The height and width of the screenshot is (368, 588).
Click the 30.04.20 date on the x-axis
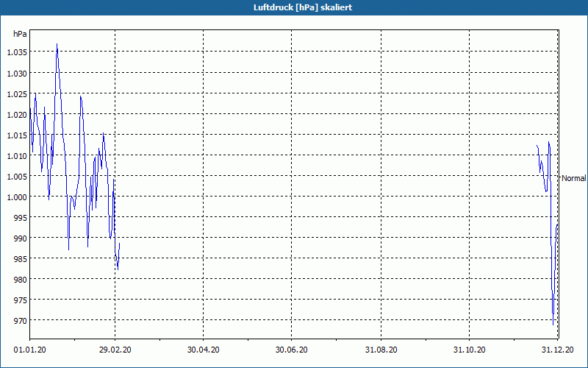click(204, 350)
